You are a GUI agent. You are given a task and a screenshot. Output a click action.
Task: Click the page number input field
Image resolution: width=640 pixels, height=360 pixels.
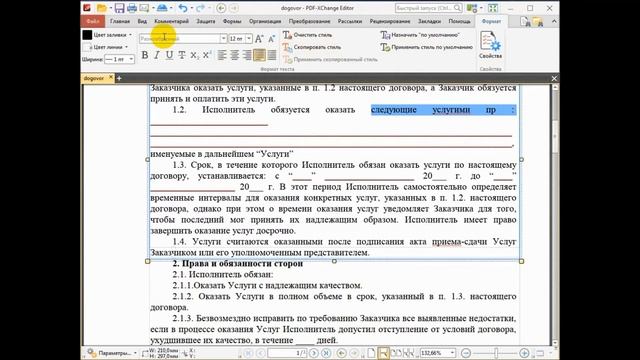(287, 353)
